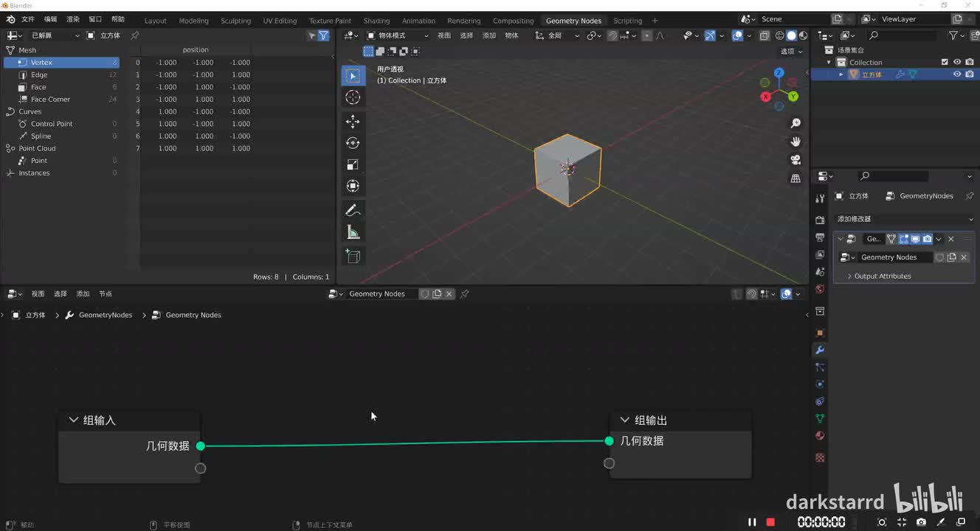Click the new node group duplicate icon
The width and height of the screenshot is (980, 531).
[437, 294]
